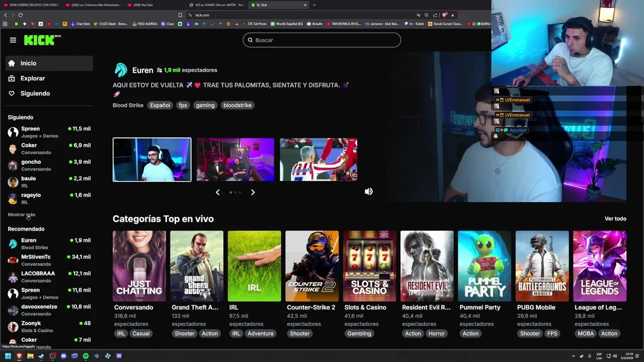Screen dimensions: 644x362
Task: Select the football carousel thumbnail
Action: [318, 159]
